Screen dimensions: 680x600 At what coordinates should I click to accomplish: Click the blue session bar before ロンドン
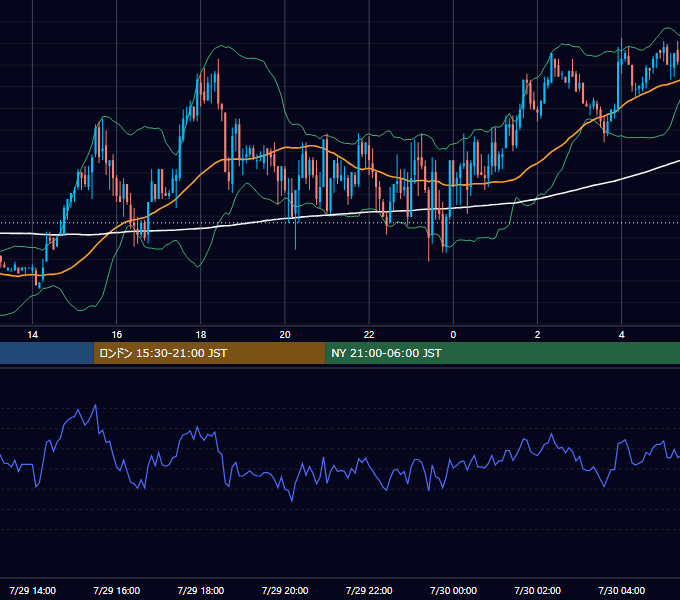pos(47,353)
